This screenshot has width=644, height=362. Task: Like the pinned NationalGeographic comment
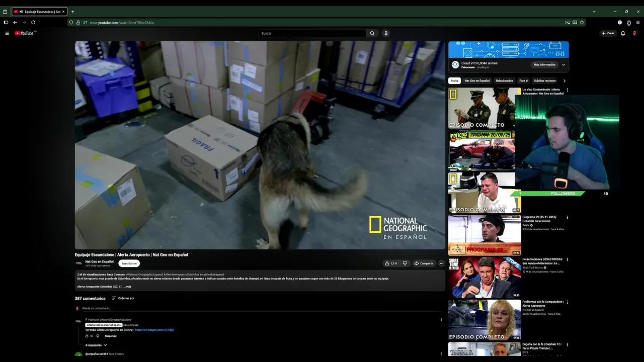[87, 336]
